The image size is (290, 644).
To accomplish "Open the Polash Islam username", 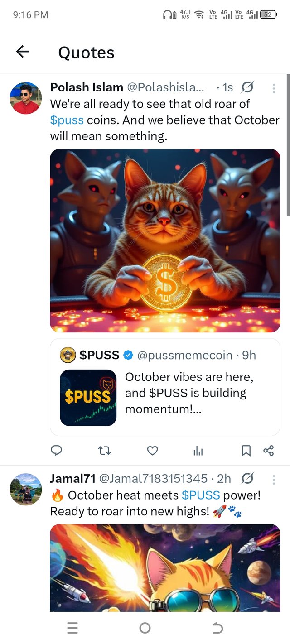I will click(x=87, y=87).
